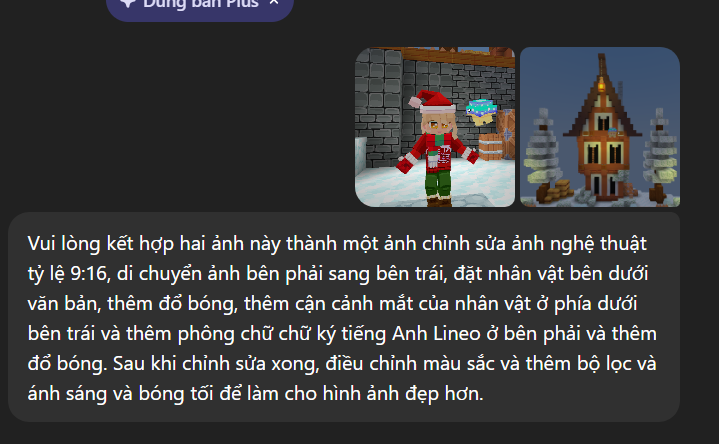Click the word Lineo in the message

[457, 333]
